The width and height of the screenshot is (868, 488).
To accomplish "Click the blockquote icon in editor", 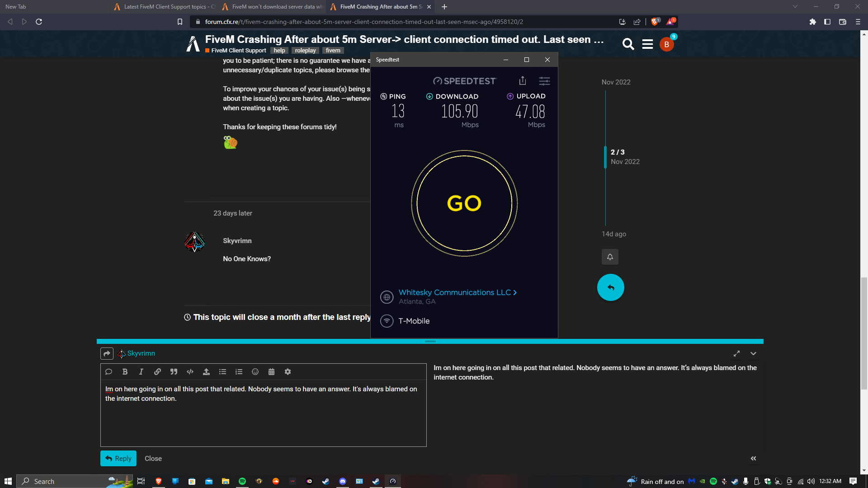I will 174,371.
